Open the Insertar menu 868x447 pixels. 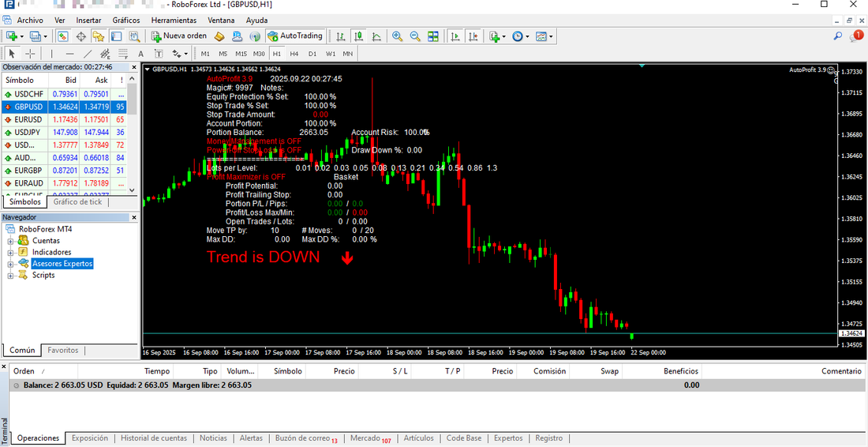click(x=88, y=20)
